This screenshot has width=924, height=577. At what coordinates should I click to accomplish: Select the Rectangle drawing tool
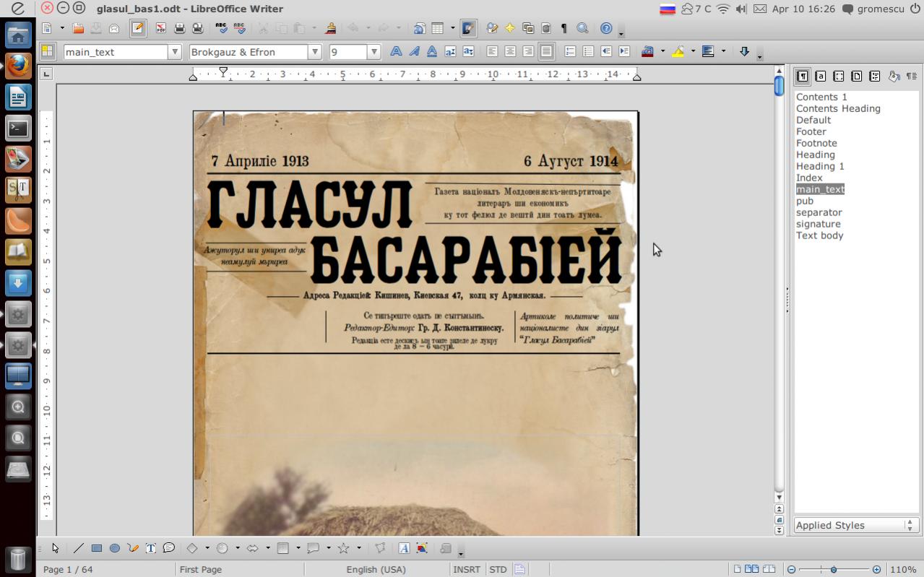96,548
